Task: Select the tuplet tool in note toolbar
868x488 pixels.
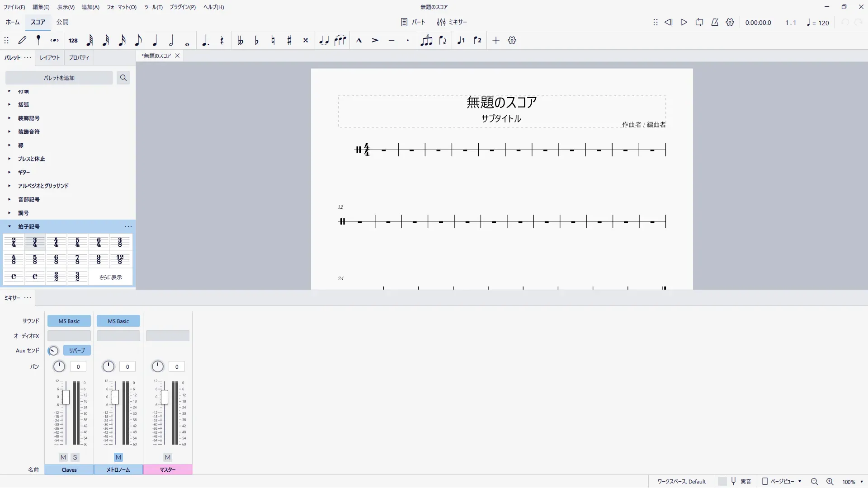Action: tap(426, 41)
